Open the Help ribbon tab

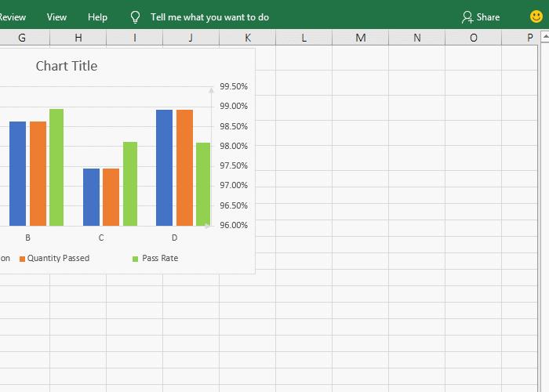(97, 16)
